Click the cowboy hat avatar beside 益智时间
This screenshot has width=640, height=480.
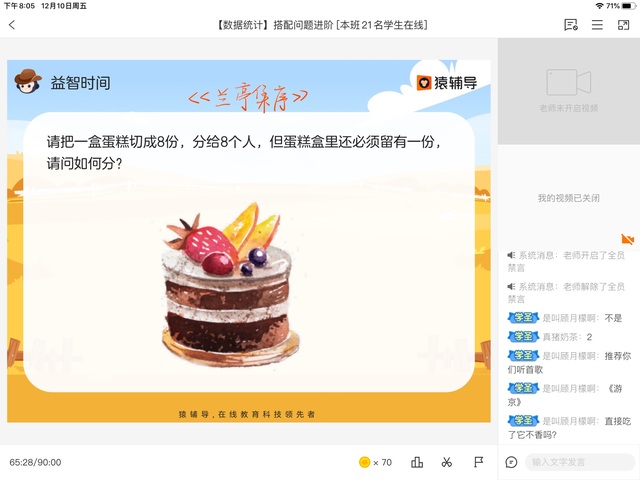pyautogui.click(x=27, y=81)
